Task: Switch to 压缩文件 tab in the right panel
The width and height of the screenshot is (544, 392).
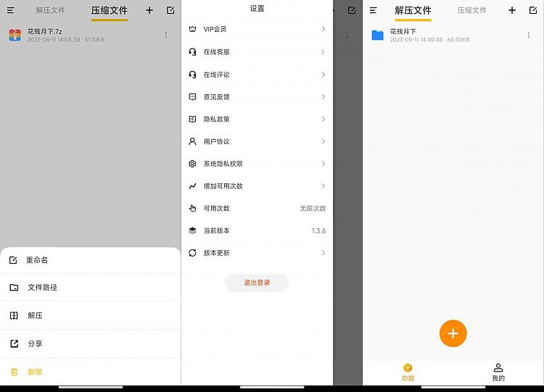Action: point(471,11)
